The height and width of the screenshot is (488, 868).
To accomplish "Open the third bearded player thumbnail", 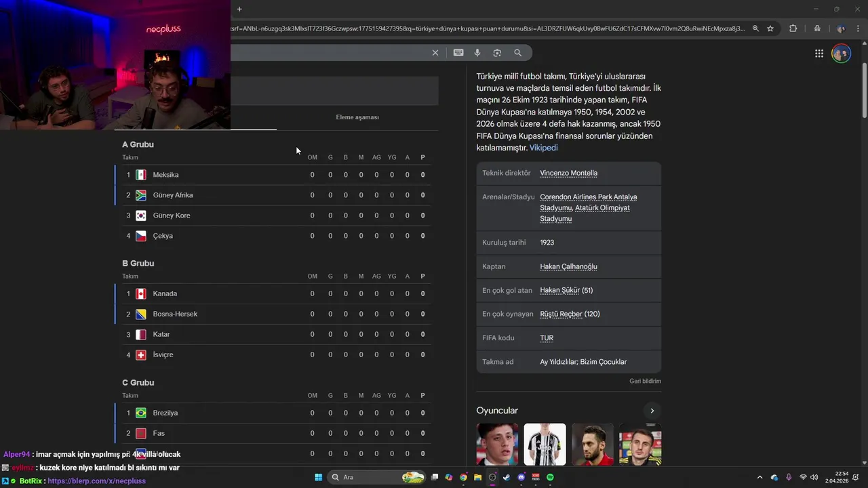I will 593,445.
